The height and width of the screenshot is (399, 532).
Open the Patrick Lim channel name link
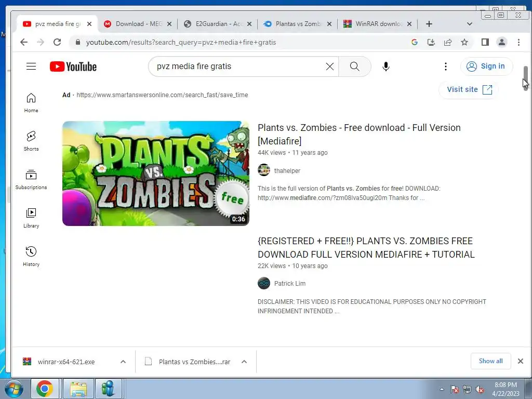(290, 283)
